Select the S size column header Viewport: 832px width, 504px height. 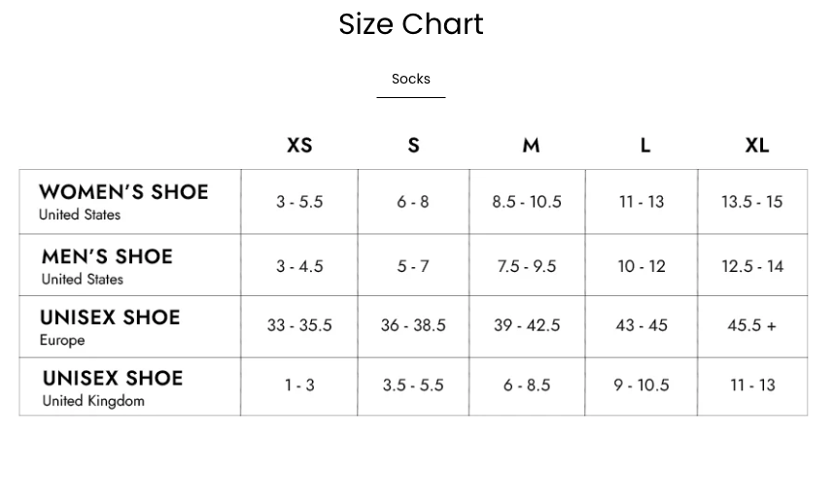[413, 146]
